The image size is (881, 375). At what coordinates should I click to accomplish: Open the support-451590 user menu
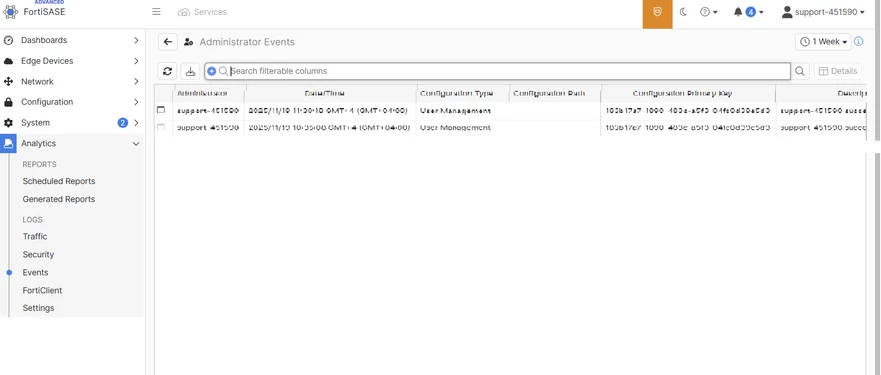click(x=823, y=12)
